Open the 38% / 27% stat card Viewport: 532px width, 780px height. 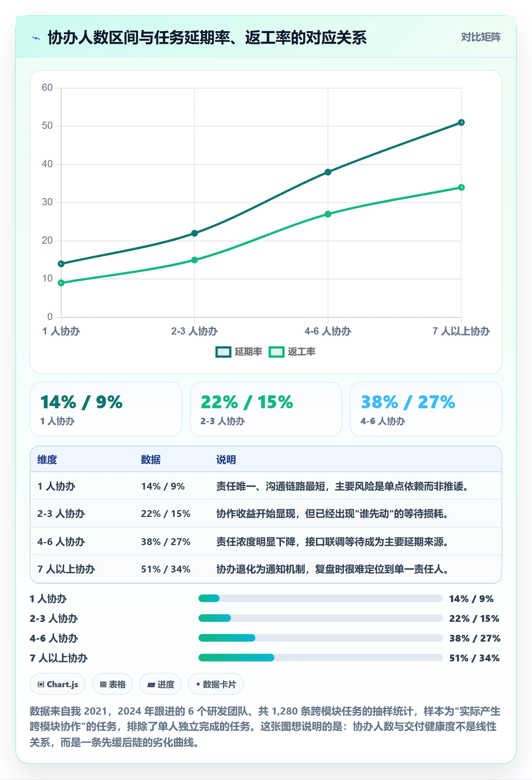[426, 409]
